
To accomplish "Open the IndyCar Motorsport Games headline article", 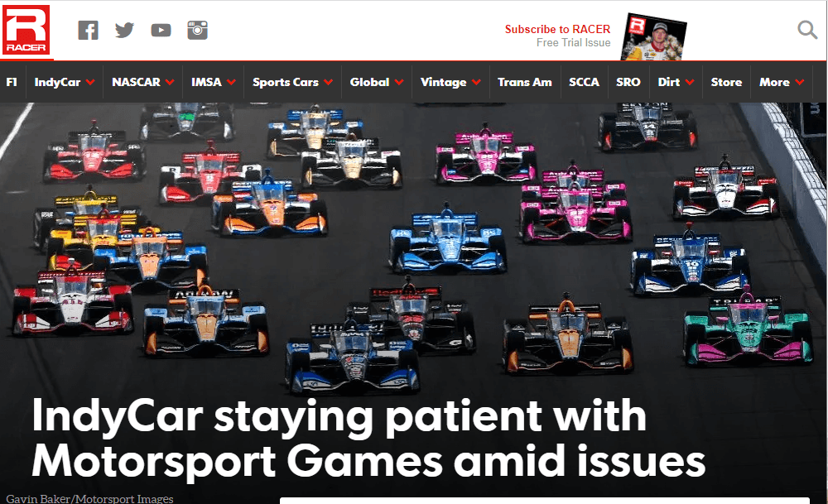I will coord(368,439).
